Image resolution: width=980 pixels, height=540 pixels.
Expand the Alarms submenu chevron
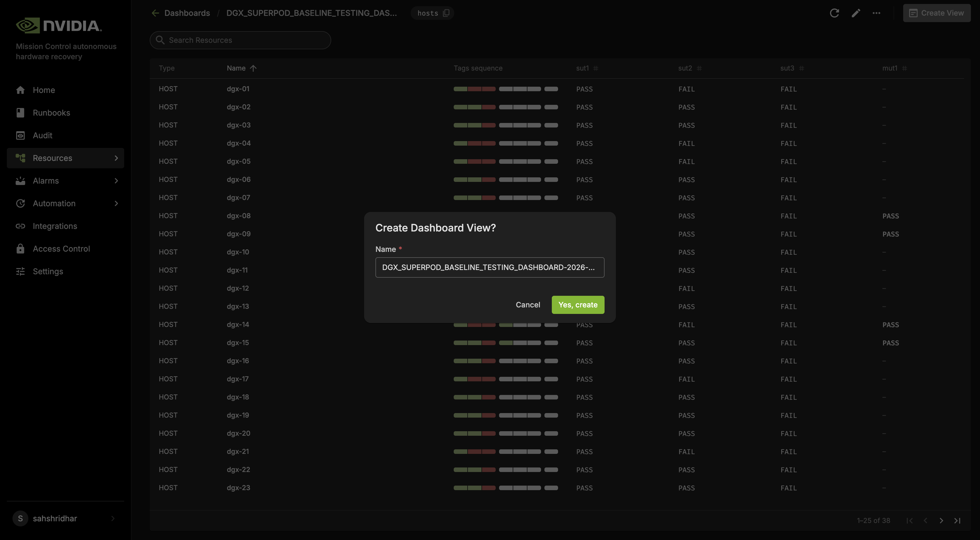pos(117,181)
